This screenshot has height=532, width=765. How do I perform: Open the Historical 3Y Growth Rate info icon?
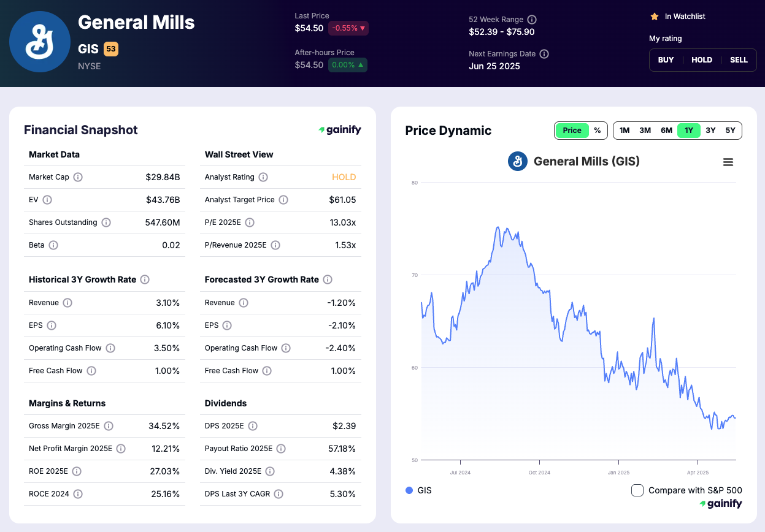[145, 279]
